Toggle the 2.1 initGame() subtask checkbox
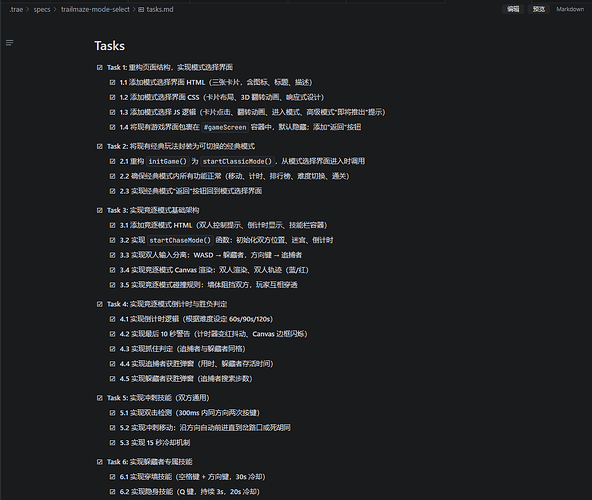The width and height of the screenshot is (592, 500). (113, 161)
